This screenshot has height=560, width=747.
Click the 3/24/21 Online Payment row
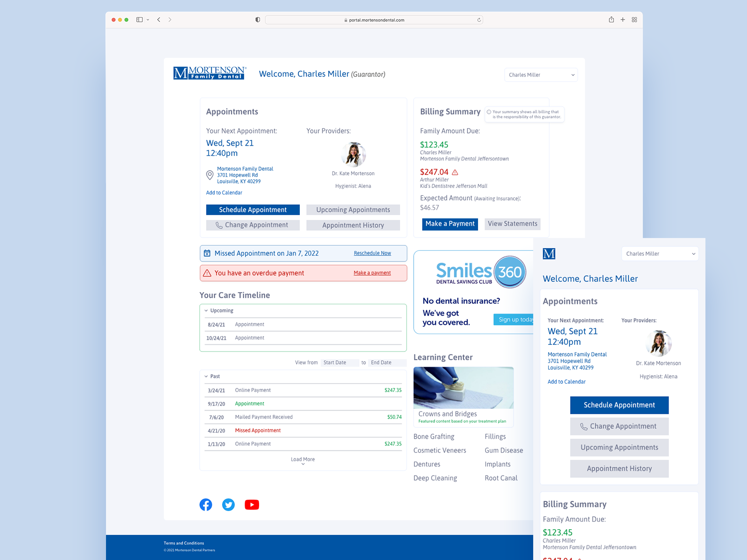[x=303, y=391]
